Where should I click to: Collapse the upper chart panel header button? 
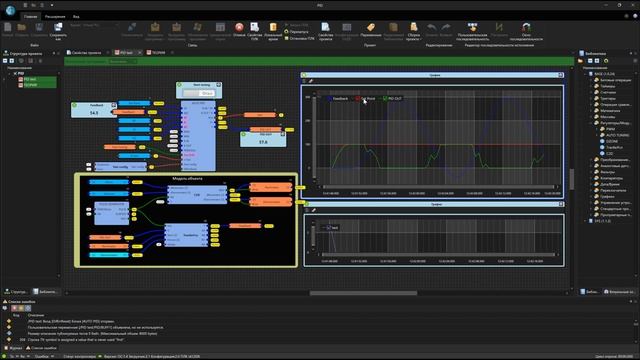pos(560,75)
